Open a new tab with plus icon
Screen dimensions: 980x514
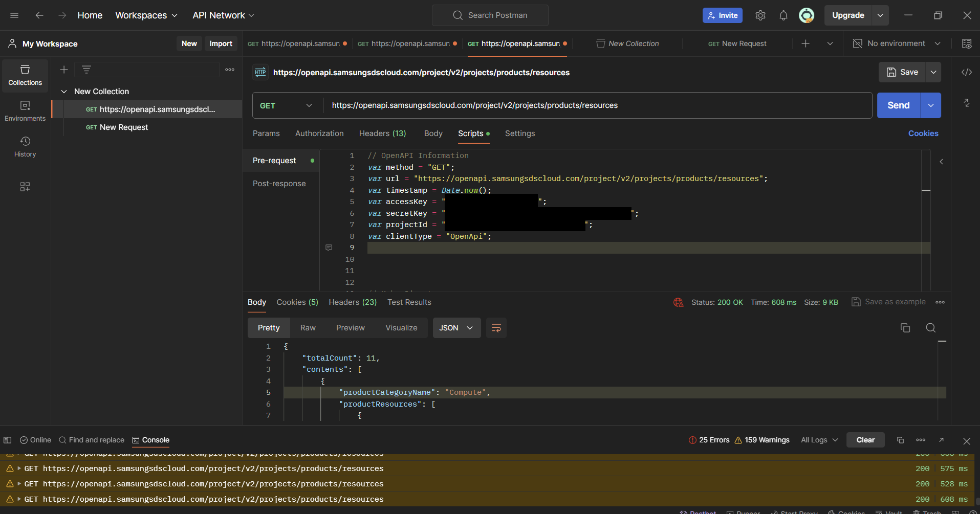[x=805, y=43]
